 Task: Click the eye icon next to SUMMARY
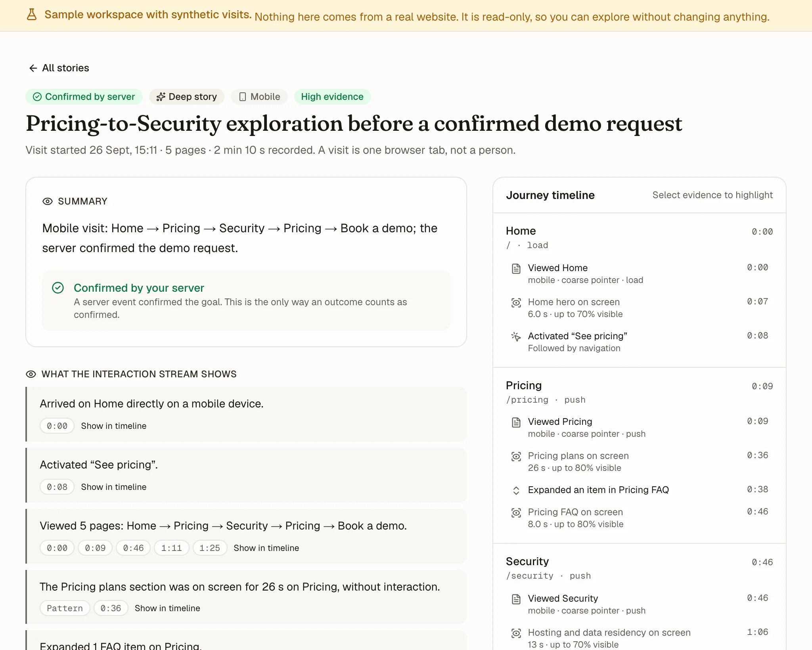pos(48,201)
